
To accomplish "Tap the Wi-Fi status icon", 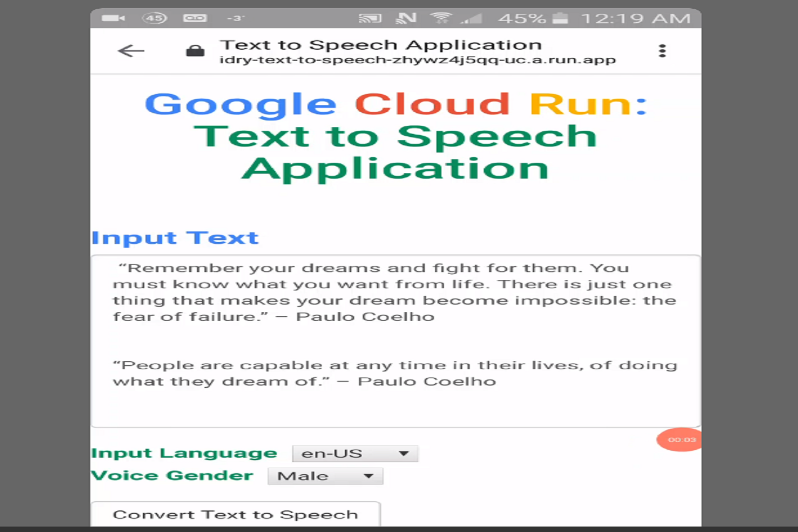I will coord(441,18).
